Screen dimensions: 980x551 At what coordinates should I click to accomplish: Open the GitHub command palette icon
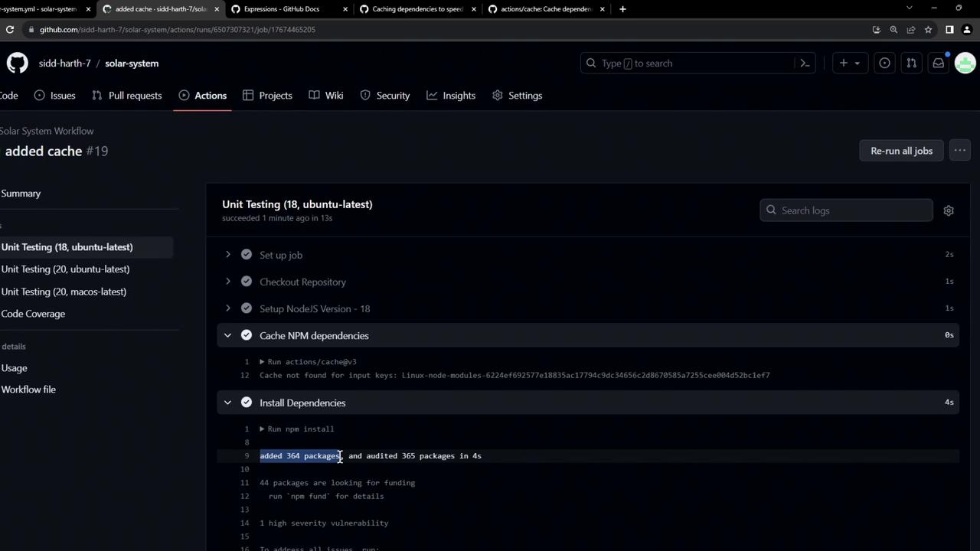(x=805, y=63)
